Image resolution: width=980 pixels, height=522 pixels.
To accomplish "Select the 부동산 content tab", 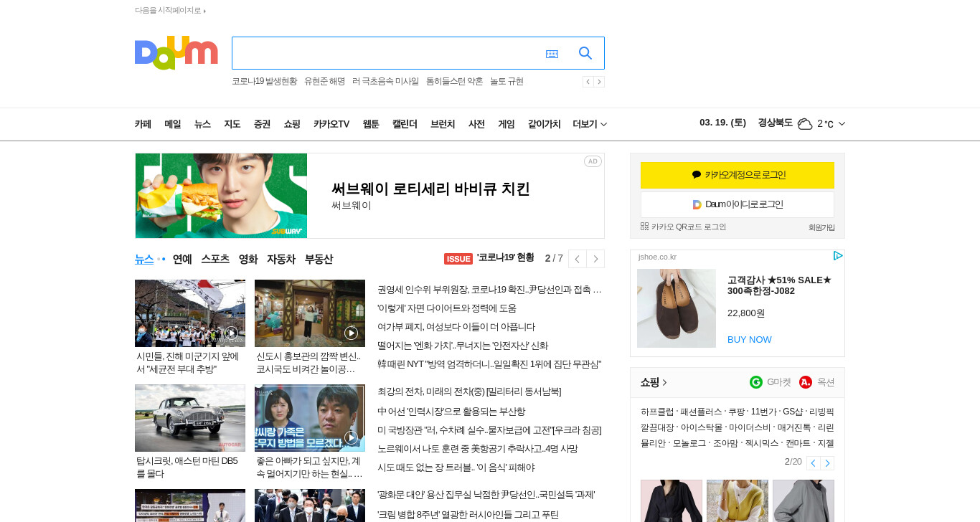I will pos(319,259).
